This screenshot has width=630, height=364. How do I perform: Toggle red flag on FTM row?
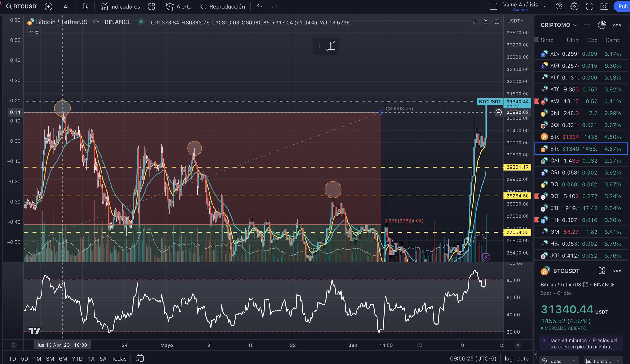click(537, 220)
